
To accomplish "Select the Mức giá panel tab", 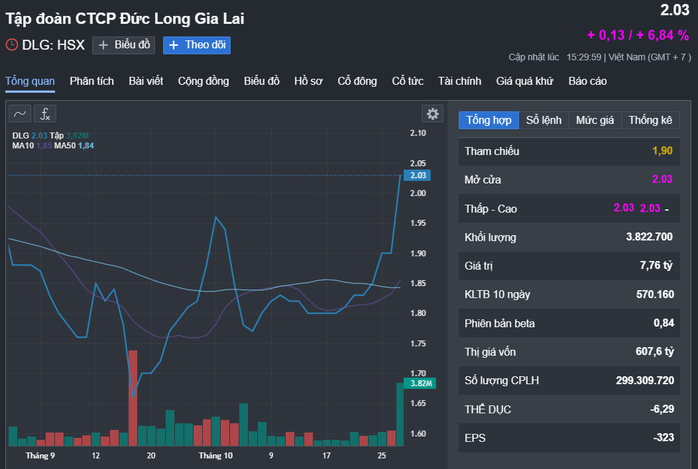I will point(595,120).
